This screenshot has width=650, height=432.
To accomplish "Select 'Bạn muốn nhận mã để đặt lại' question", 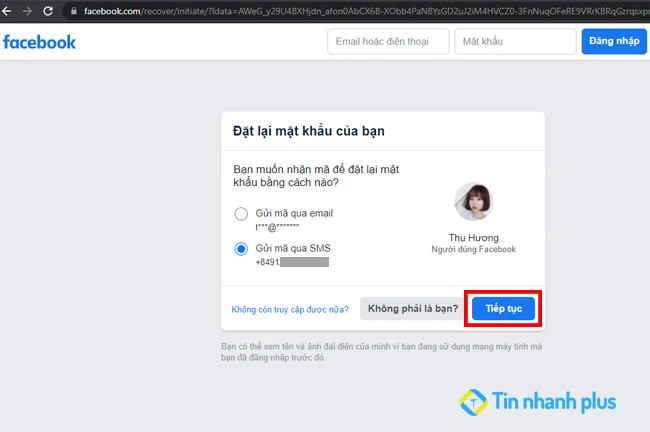I will (x=316, y=176).
